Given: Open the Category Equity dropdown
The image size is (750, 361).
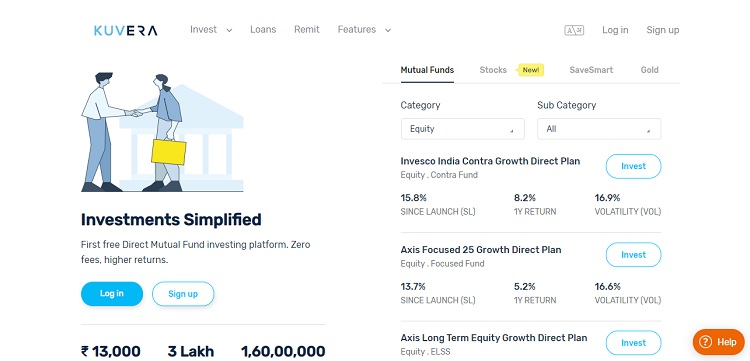Looking at the screenshot, I should pyautogui.click(x=463, y=129).
